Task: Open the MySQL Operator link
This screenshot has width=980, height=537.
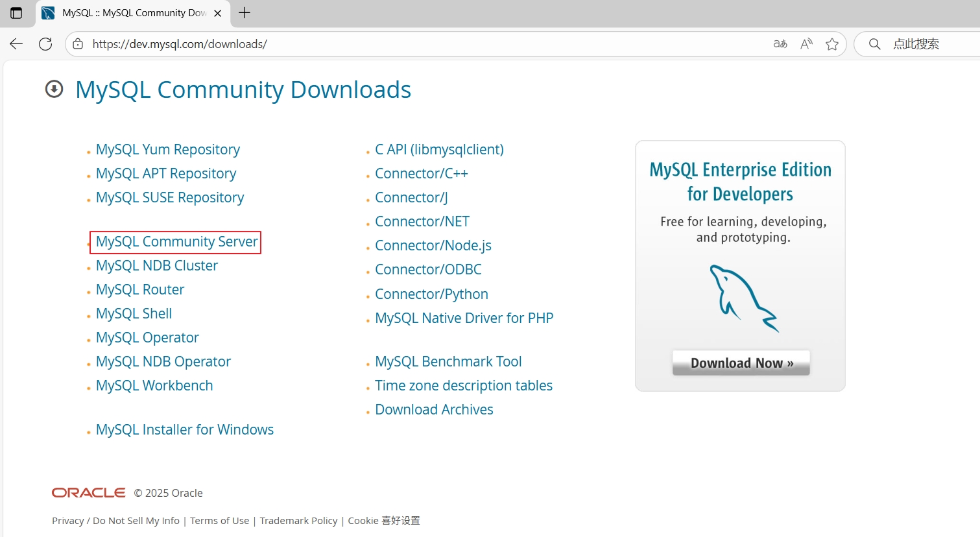Action: click(x=147, y=338)
